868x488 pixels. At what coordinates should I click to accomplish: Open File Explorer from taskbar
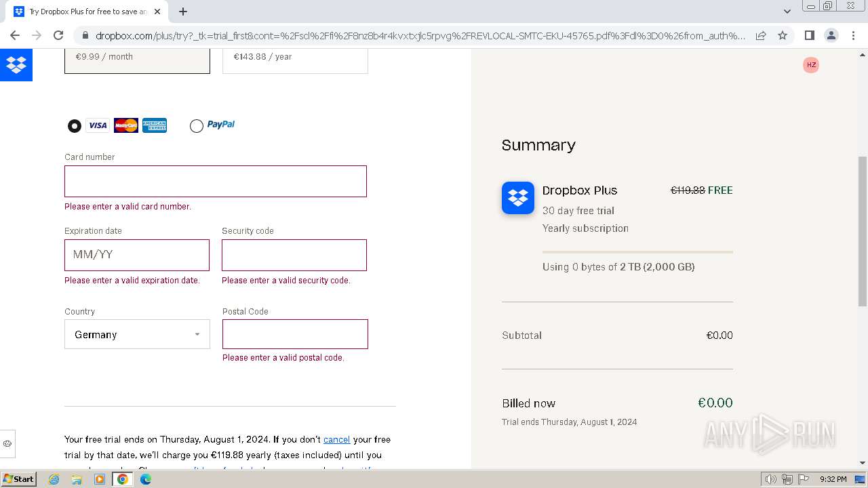77,479
